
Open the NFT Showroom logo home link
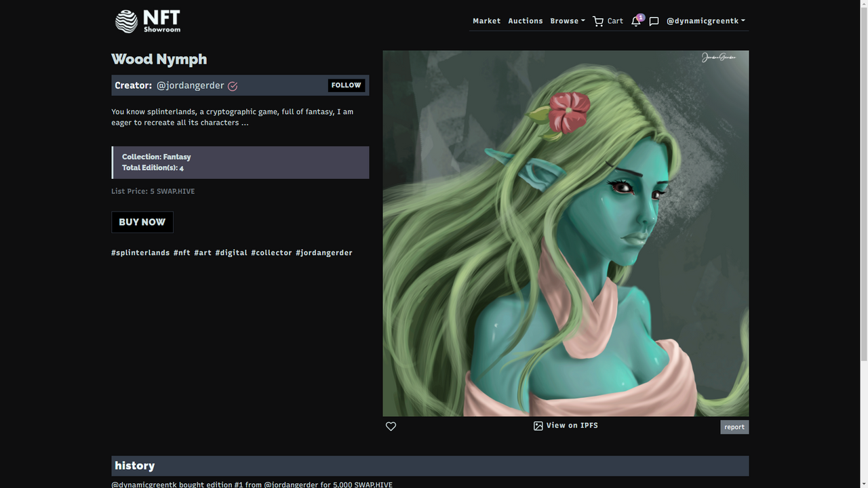148,21
